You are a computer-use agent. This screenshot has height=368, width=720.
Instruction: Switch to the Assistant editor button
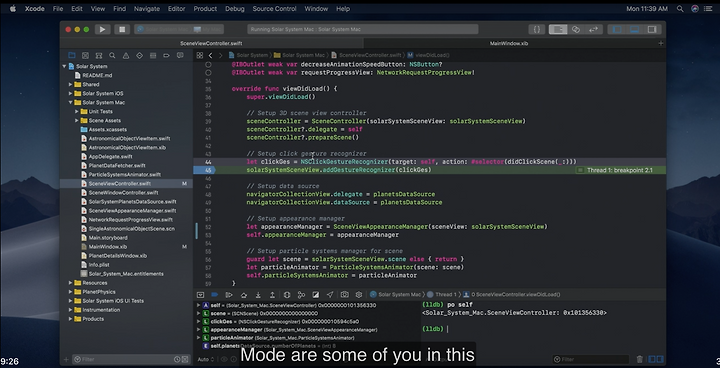pyautogui.click(x=575, y=29)
